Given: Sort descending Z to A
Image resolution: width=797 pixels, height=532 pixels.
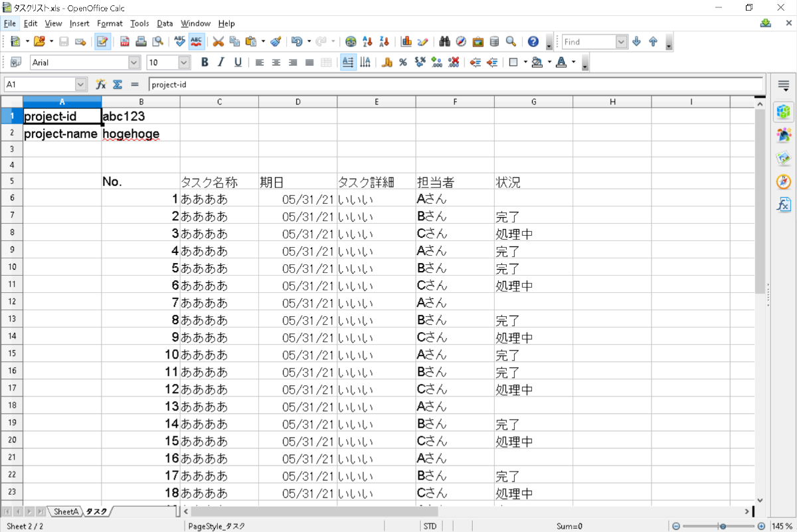Looking at the screenshot, I should coord(384,41).
